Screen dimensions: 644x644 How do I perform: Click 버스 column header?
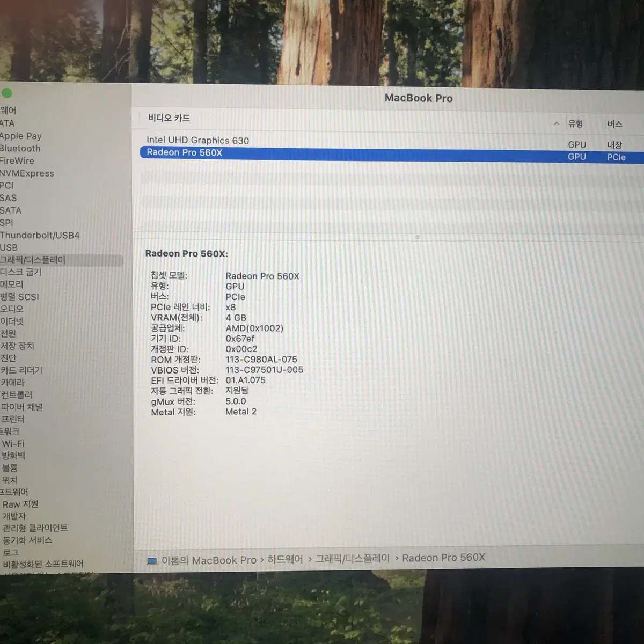click(615, 125)
